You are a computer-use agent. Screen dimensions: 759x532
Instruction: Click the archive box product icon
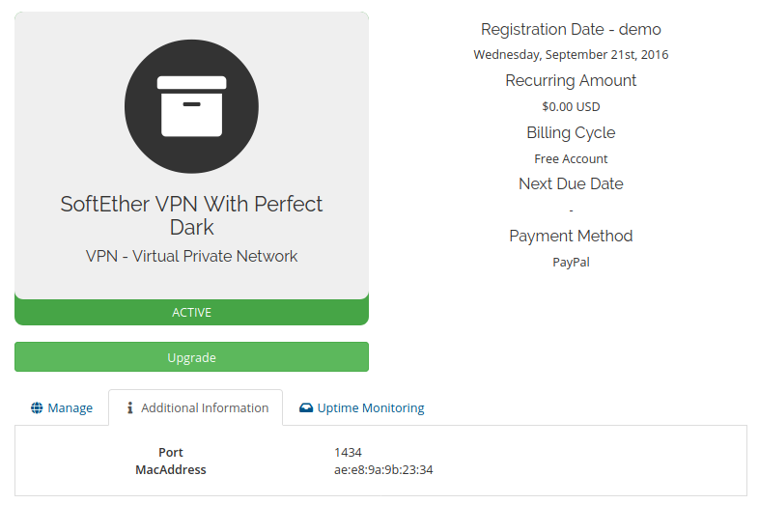point(191,106)
